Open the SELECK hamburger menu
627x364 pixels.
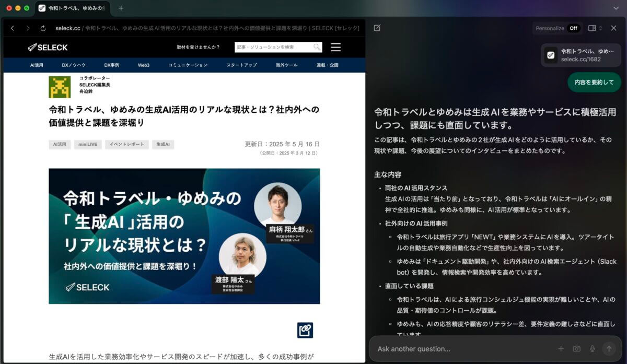tap(336, 48)
